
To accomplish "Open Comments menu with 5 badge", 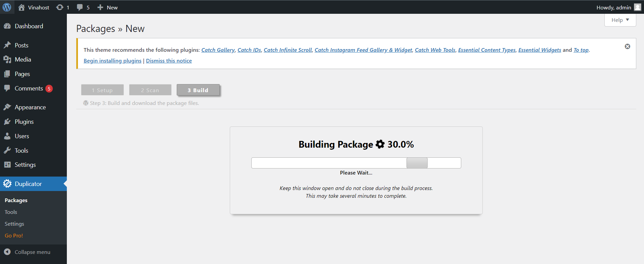I will [29, 88].
